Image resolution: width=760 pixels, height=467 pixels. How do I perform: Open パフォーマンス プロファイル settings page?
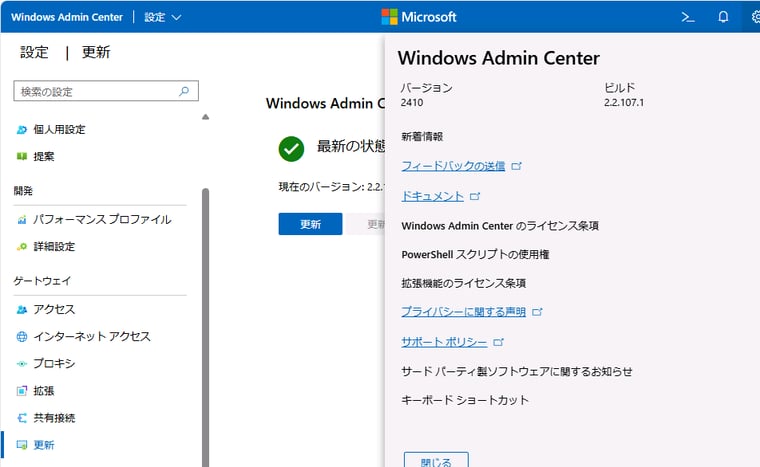coord(102,220)
